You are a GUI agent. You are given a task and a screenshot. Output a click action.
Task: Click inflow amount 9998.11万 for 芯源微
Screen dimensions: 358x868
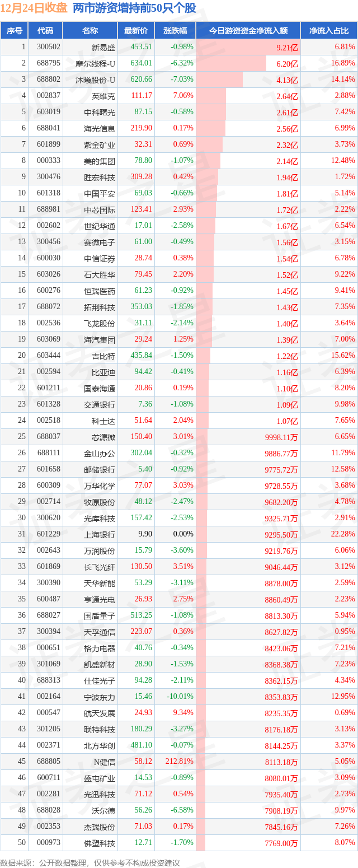click(x=282, y=437)
